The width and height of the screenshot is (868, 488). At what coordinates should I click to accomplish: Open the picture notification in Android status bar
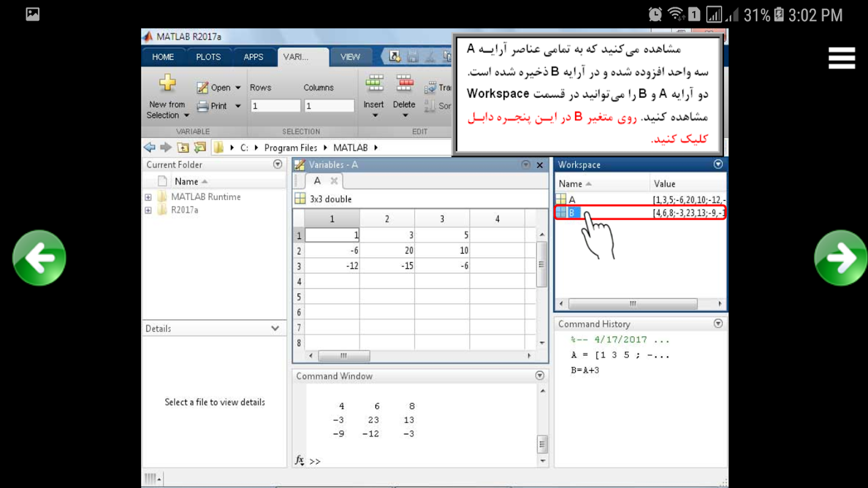pos(33,15)
